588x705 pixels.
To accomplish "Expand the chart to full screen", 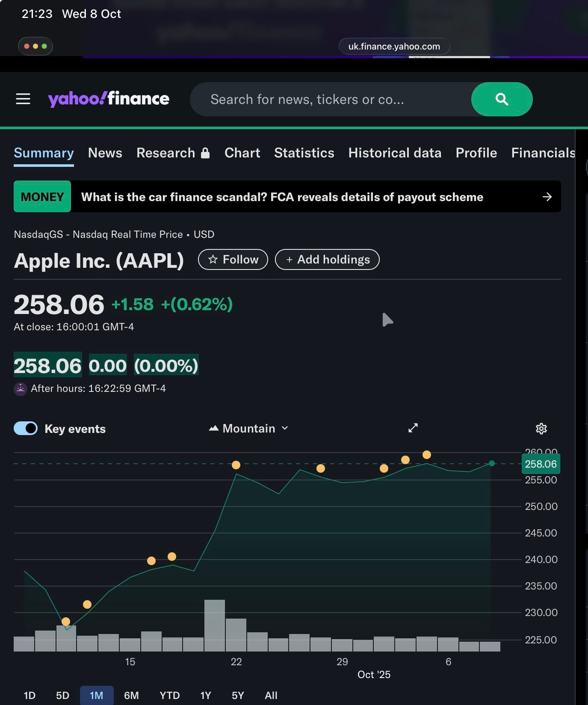I will [x=413, y=428].
